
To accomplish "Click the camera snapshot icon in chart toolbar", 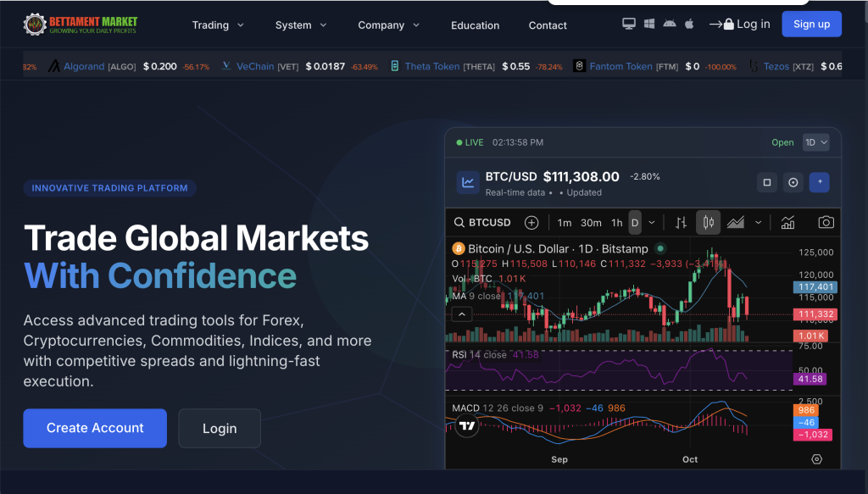I will [825, 223].
